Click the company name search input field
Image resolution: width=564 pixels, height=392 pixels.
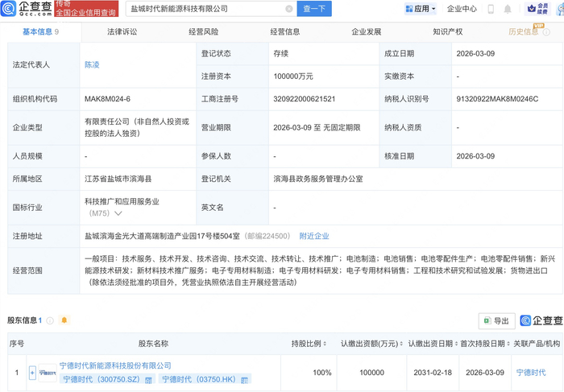click(x=205, y=9)
